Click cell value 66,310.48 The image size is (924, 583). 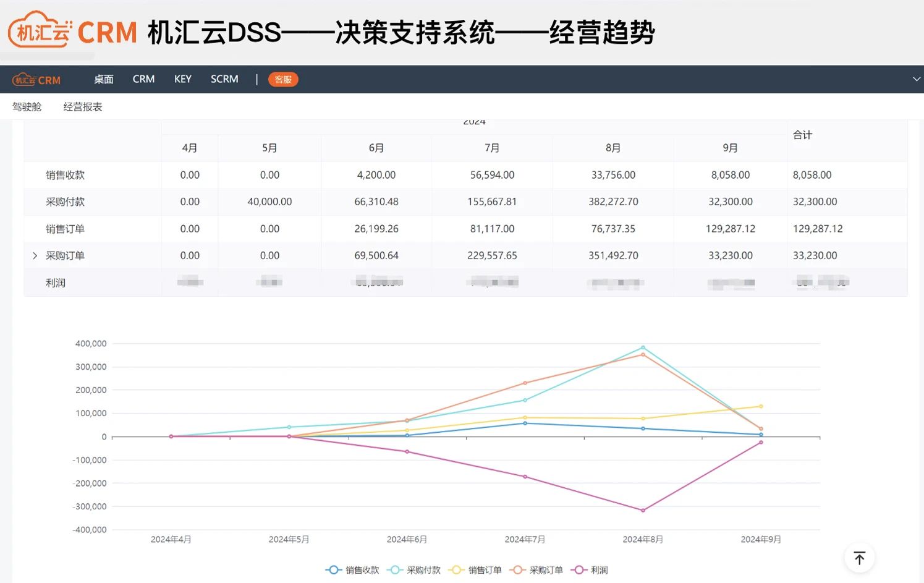(x=376, y=202)
